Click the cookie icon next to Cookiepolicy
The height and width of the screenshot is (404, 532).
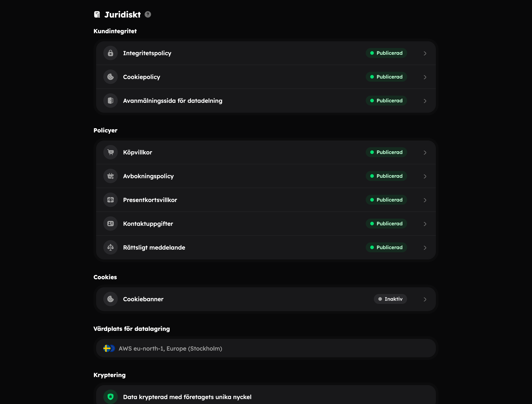111,77
